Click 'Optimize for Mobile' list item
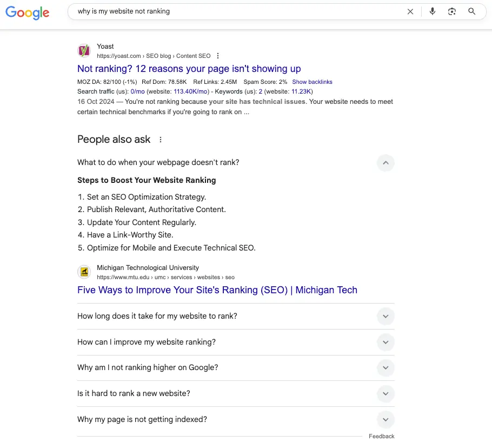Viewport: 492px width, 448px height. click(x=171, y=248)
